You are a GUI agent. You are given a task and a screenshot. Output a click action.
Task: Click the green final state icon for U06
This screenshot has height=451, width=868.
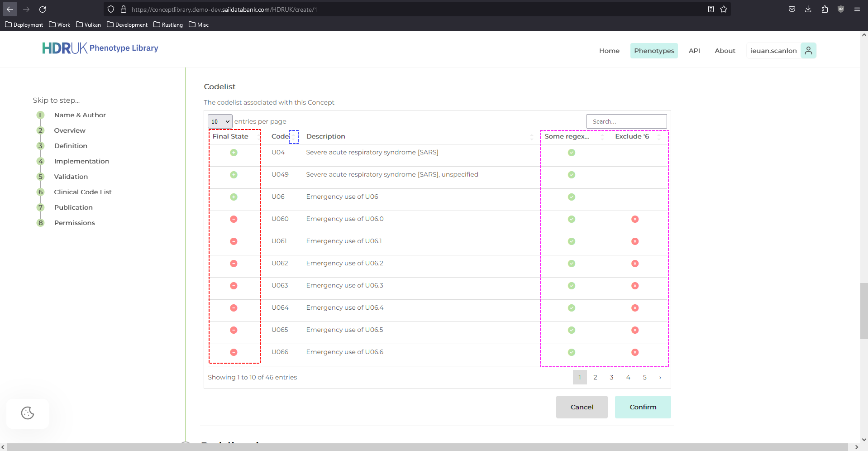point(234,197)
